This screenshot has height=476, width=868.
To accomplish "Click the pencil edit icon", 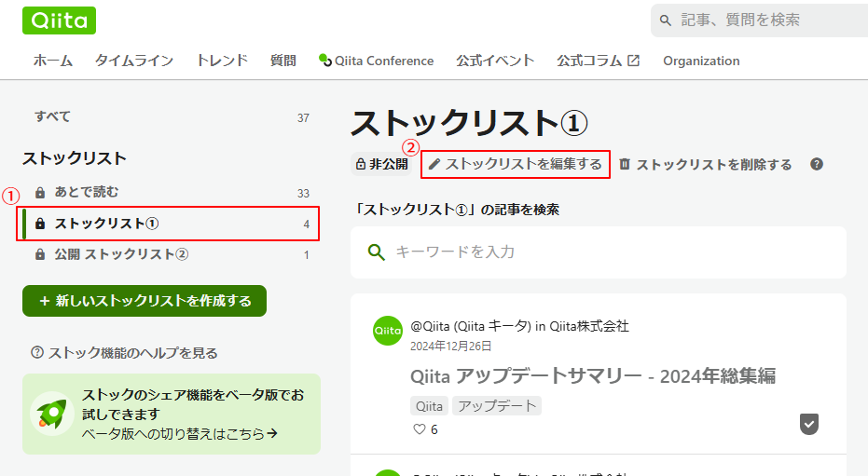I will (x=434, y=164).
